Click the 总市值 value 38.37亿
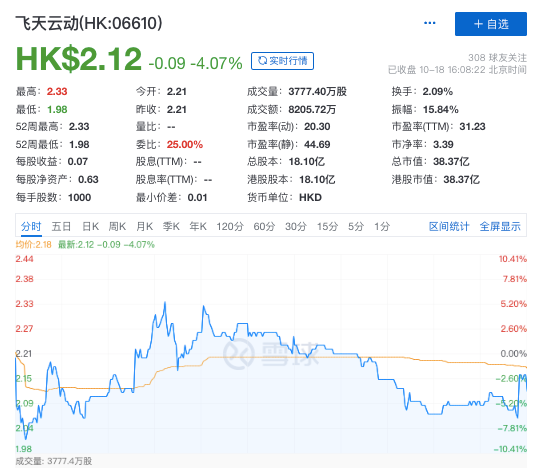The width and height of the screenshot is (540, 468). pyautogui.click(x=451, y=162)
